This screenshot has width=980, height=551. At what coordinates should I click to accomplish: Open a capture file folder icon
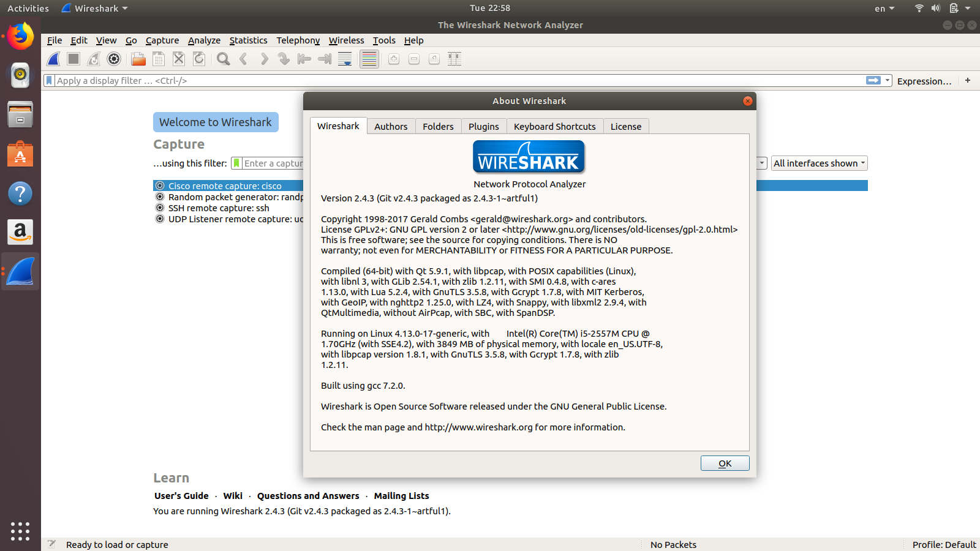click(x=138, y=59)
